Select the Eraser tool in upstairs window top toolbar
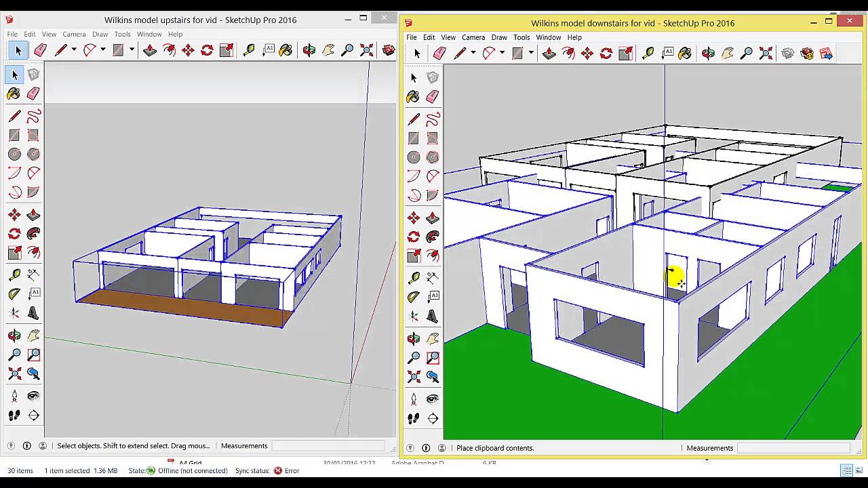The image size is (868, 488). (40, 50)
